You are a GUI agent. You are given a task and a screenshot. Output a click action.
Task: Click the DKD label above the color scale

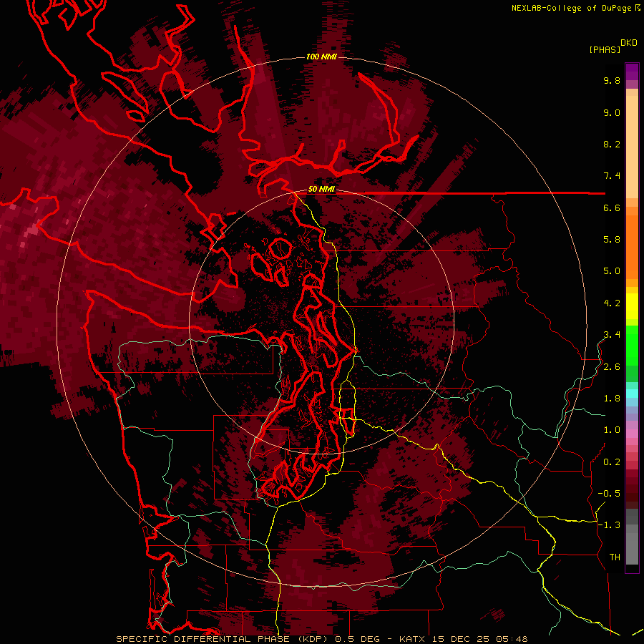point(629,43)
